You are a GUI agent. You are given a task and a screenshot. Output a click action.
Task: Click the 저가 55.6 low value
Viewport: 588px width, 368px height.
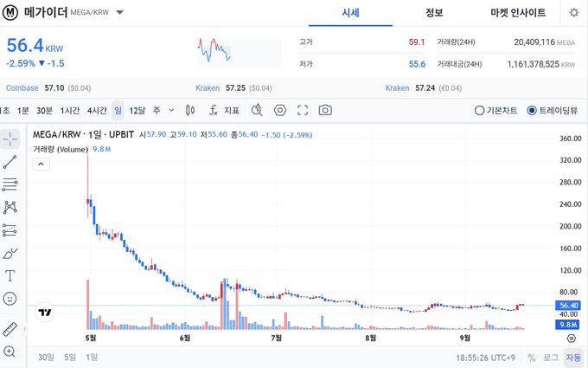(x=417, y=64)
